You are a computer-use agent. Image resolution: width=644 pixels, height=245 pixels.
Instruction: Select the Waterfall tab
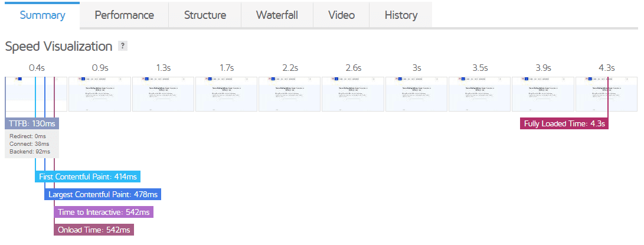[x=277, y=15]
